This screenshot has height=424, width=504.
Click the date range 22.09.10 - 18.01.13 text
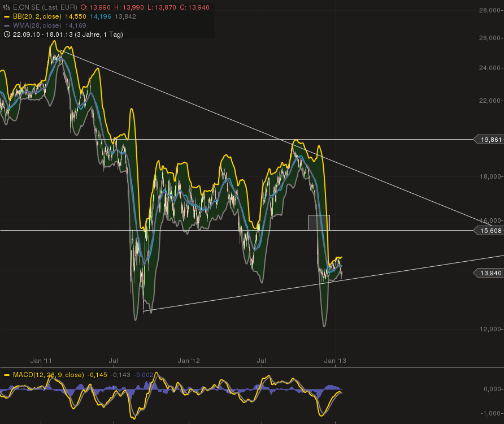coord(47,34)
